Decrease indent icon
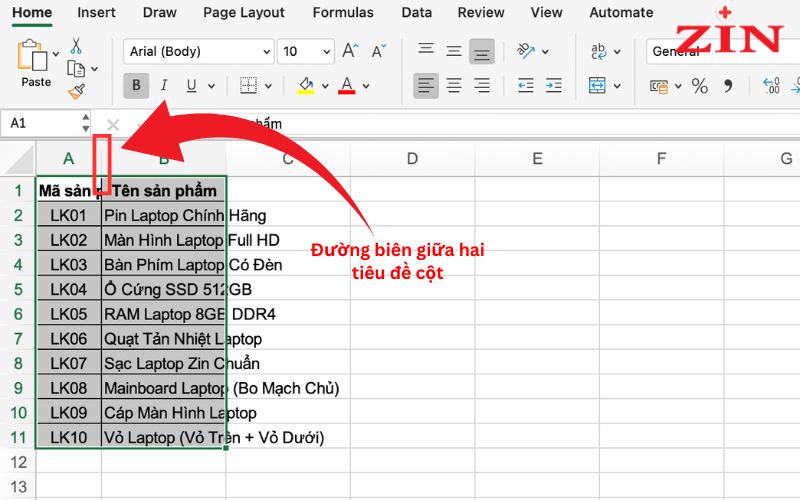The image size is (800, 500). pyautogui.click(x=526, y=85)
